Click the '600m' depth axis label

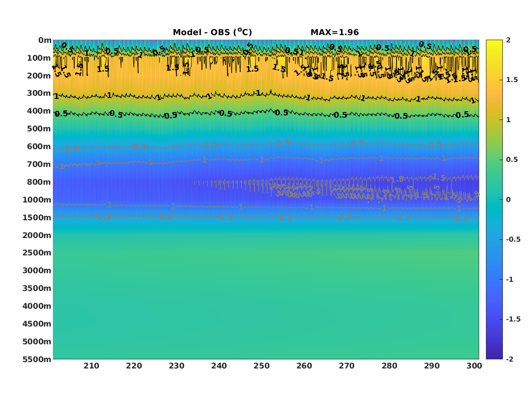point(39,146)
